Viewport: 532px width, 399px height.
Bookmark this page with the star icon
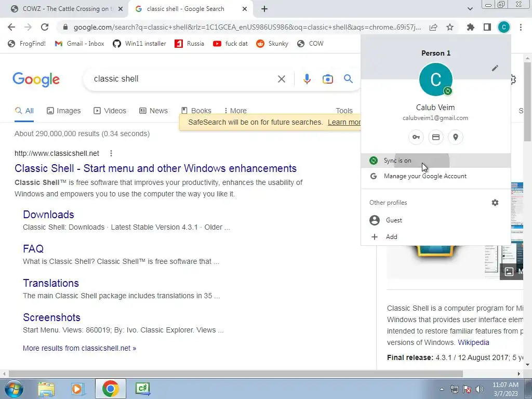pyautogui.click(x=450, y=27)
